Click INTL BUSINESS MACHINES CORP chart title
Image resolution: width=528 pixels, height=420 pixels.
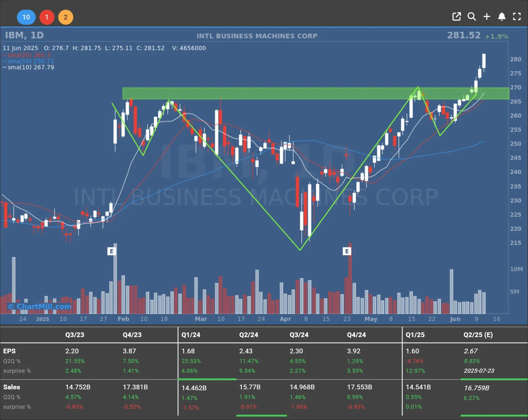click(x=257, y=36)
